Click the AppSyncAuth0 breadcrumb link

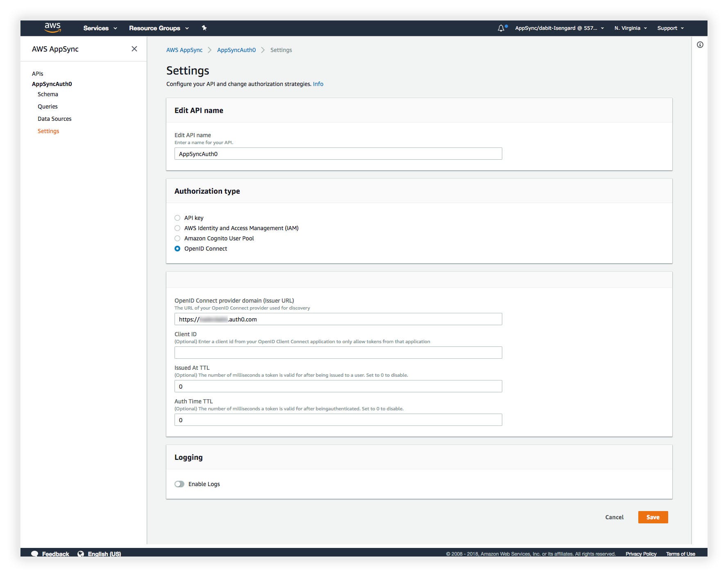tap(236, 50)
